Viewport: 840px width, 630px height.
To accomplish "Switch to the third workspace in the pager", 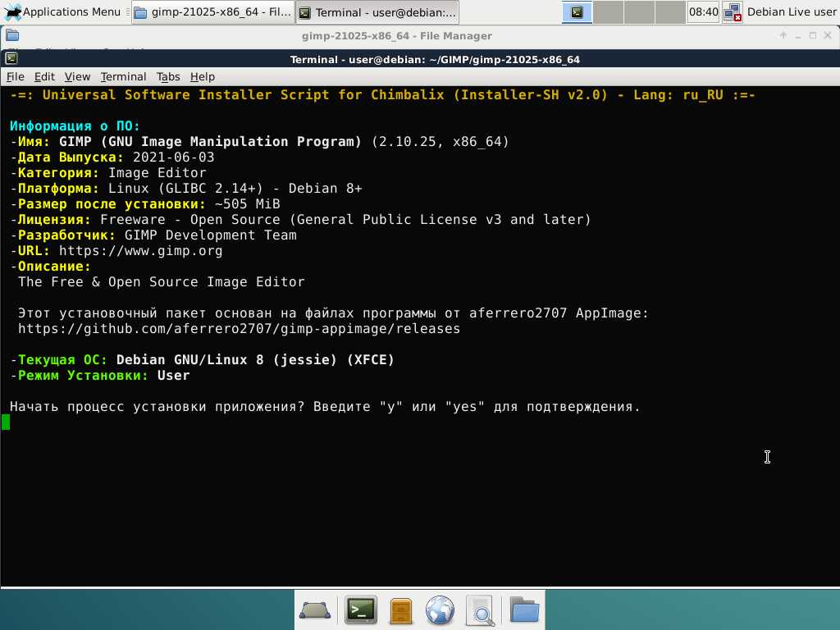I will (x=639, y=12).
